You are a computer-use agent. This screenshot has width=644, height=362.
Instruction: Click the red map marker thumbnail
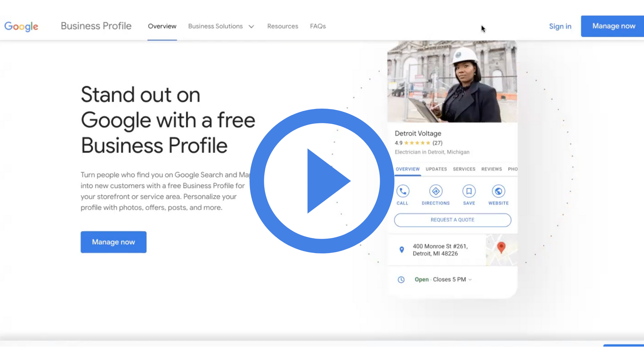tap(501, 250)
